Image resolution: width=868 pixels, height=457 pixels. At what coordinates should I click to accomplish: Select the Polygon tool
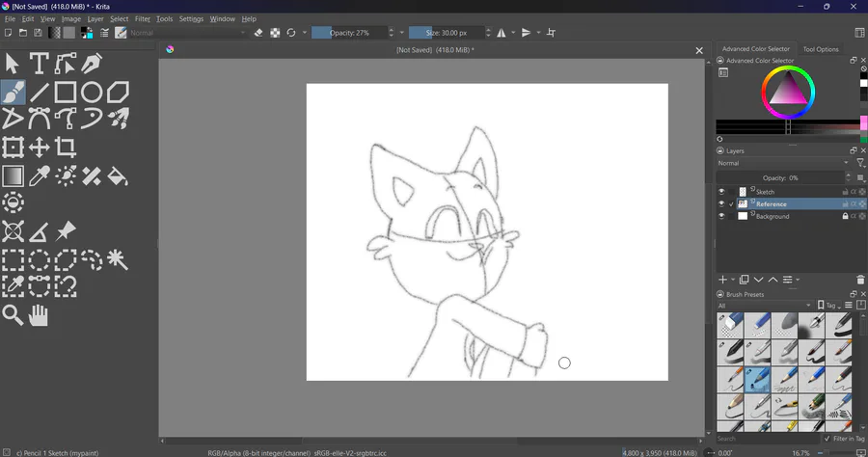tap(118, 92)
